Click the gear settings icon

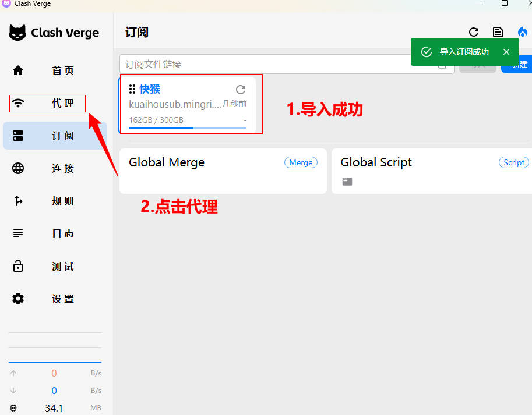(18, 299)
